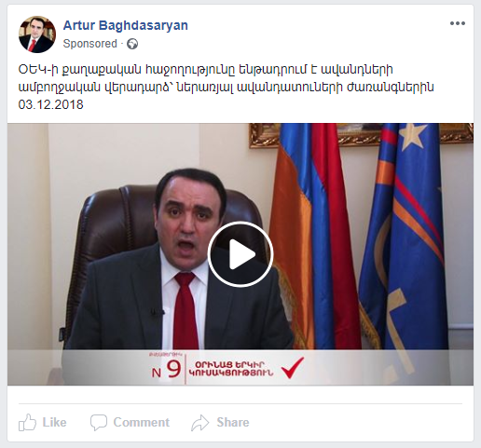Click the red checkmark in the video banner
481x448 pixels.
[x=293, y=368]
